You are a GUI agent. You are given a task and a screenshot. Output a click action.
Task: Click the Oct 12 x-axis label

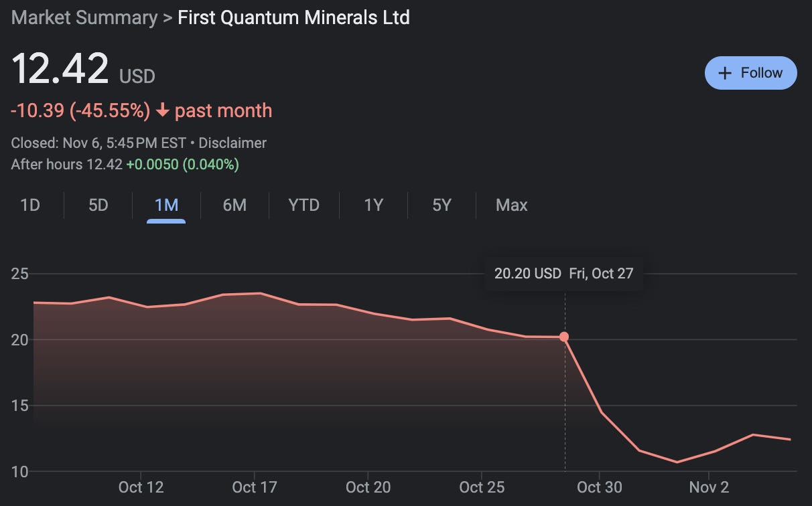(141, 487)
